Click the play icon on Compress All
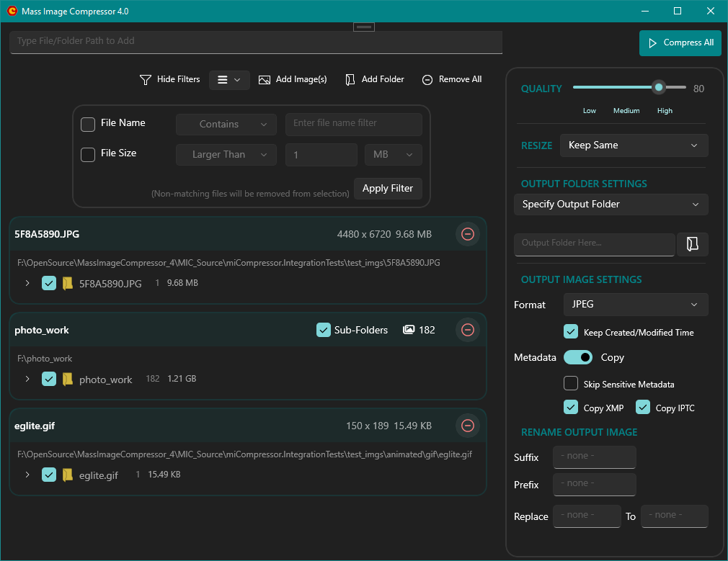Image resolution: width=728 pixels, height=561 pixels. tap(653, 43)
